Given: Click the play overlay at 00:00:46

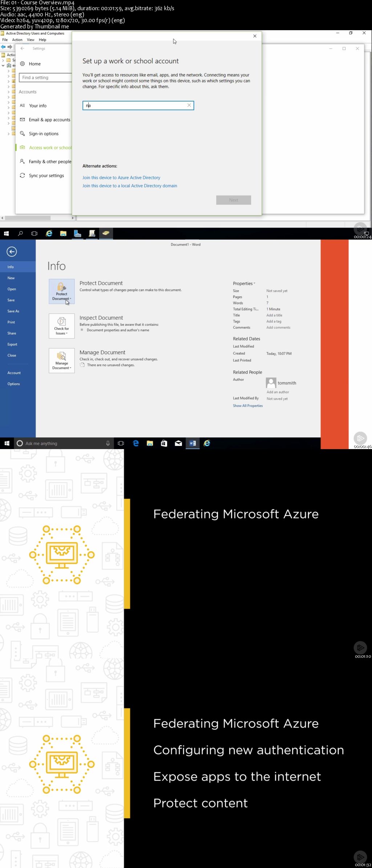Looking at the screenshot, I should click(360, 438).
